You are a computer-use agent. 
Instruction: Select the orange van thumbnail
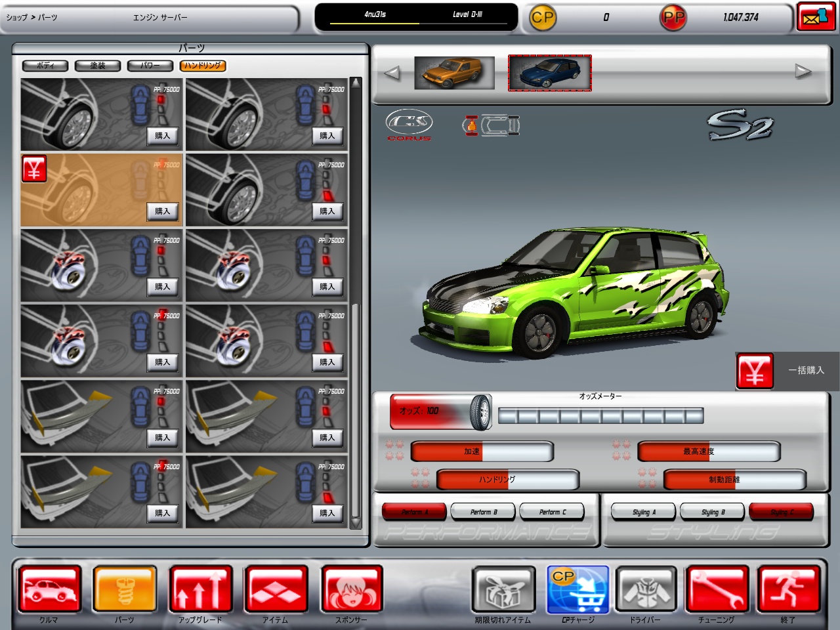[454, 73]
